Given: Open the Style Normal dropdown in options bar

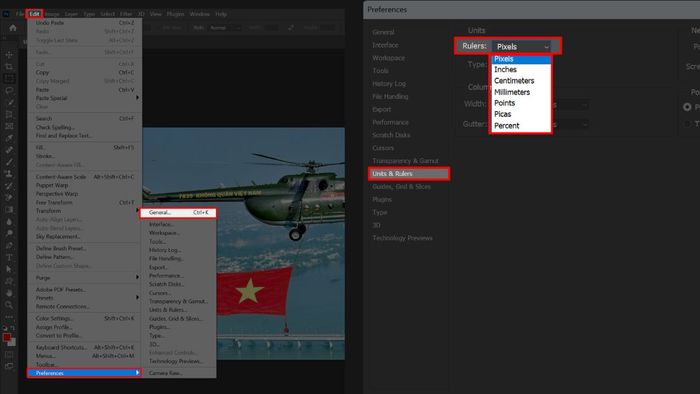Looking at the screenshot, I should 225,28.
